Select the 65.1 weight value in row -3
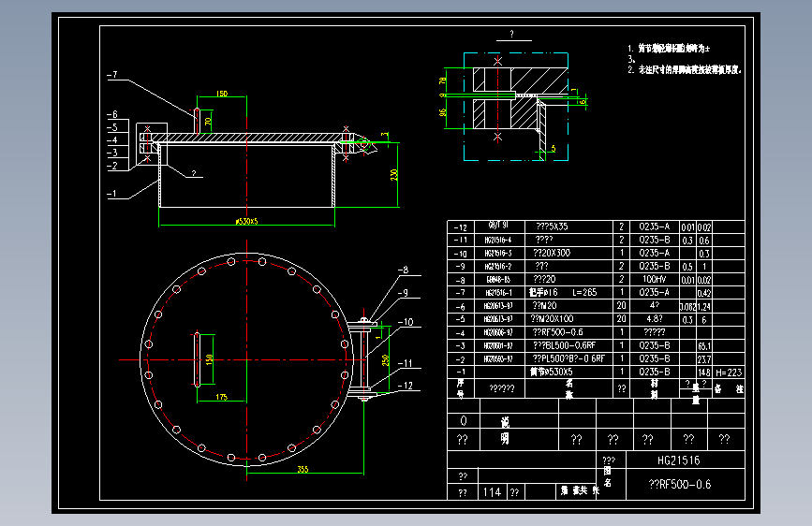 [x=704, y=346]
